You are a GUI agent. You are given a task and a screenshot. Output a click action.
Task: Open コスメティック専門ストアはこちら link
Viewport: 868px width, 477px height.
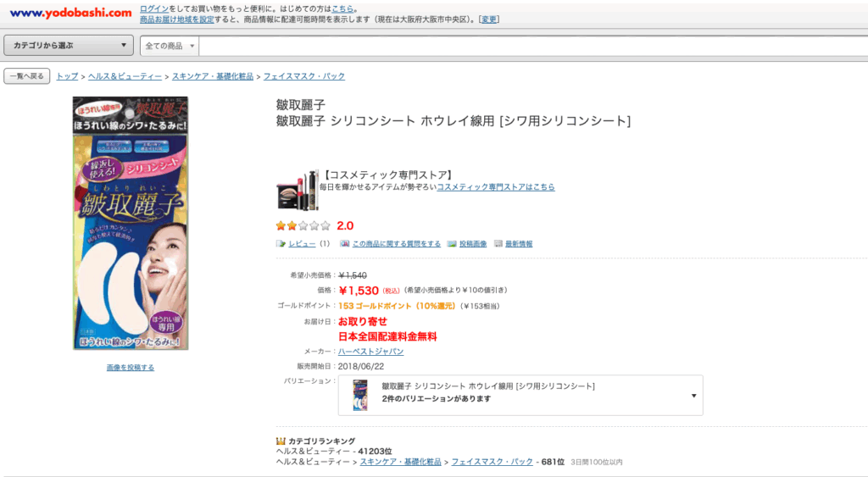click(x=495, y=187)
